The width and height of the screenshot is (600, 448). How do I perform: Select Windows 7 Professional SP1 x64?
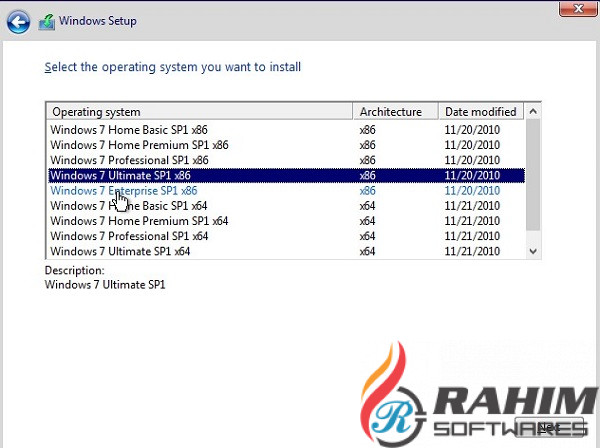286,236
